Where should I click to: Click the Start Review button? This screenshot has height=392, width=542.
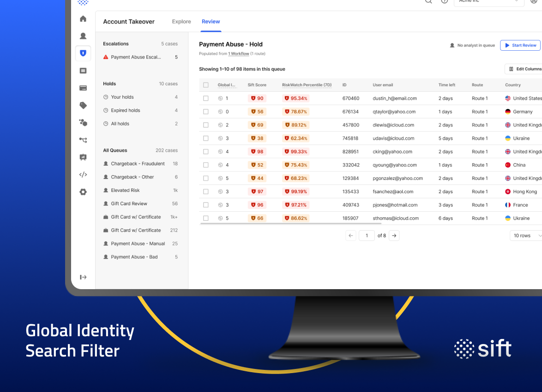(x=520, y=45)
